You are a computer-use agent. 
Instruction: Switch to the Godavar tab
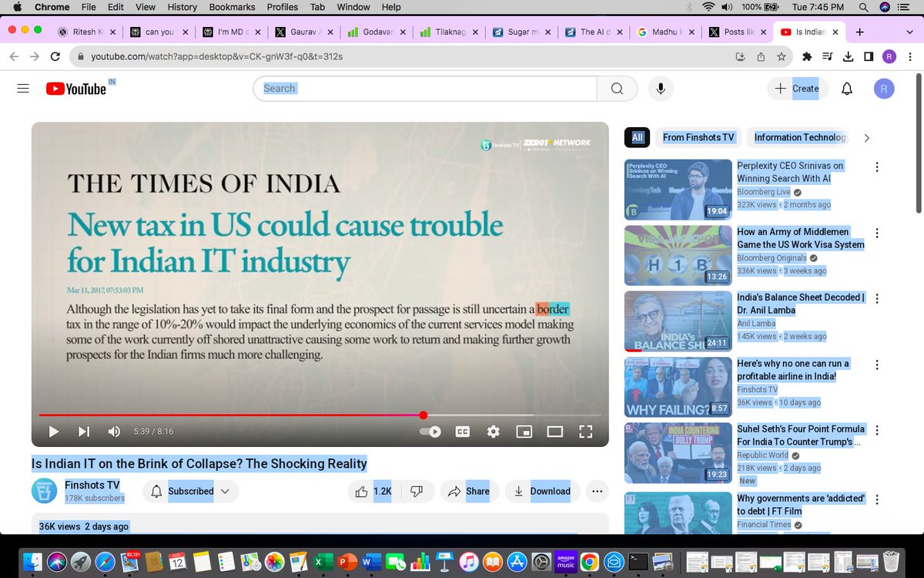click(375, 32)
